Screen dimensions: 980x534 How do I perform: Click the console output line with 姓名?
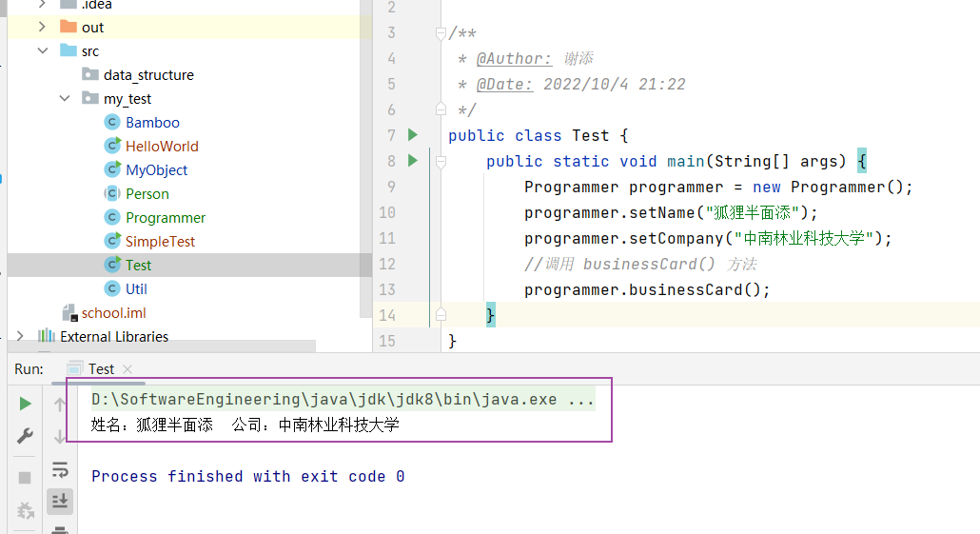pos(245,425)
